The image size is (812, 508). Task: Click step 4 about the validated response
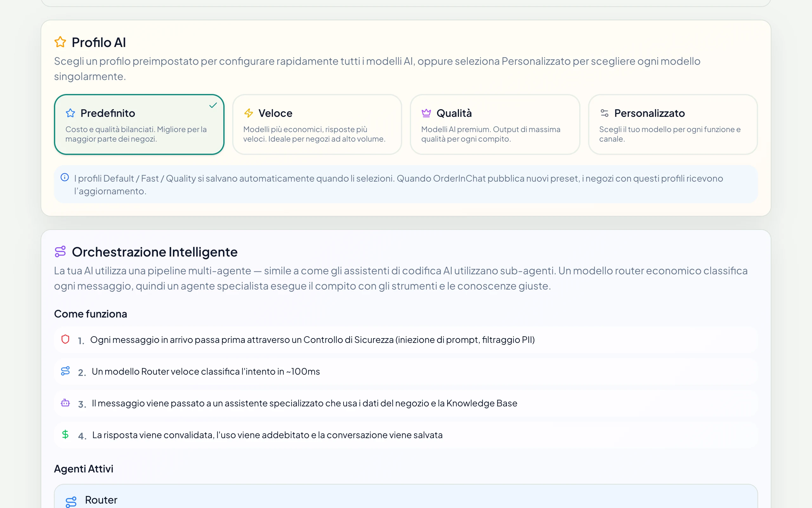coord(406,435)
